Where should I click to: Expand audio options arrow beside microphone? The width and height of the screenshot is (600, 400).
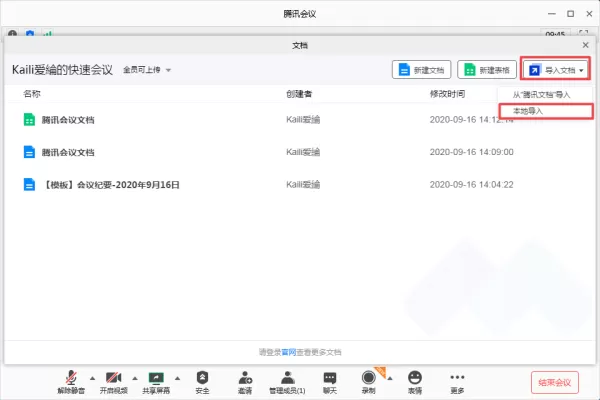click(92, 378)
